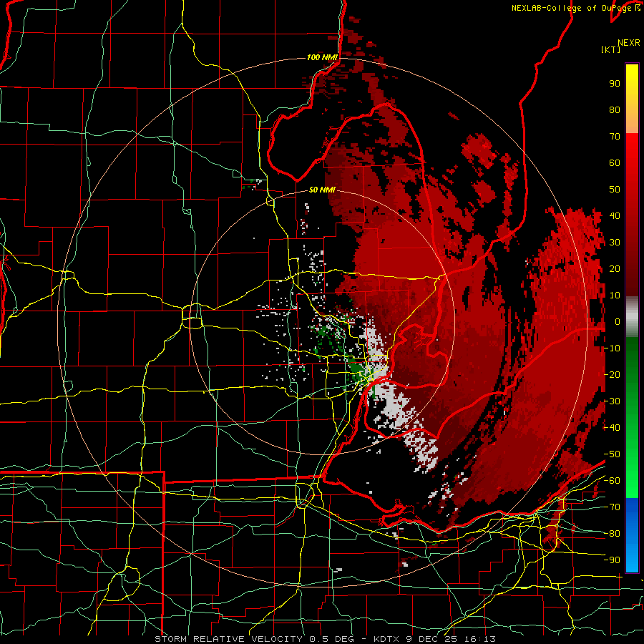
Task: Pick the -80 label on the scale
Action: pyautogui.click(x=612, y=534)
